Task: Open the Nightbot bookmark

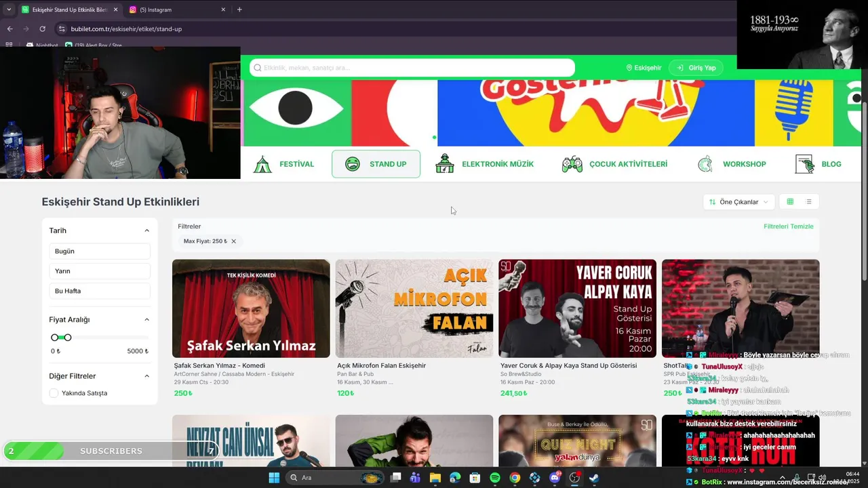Action: point(41,45)
